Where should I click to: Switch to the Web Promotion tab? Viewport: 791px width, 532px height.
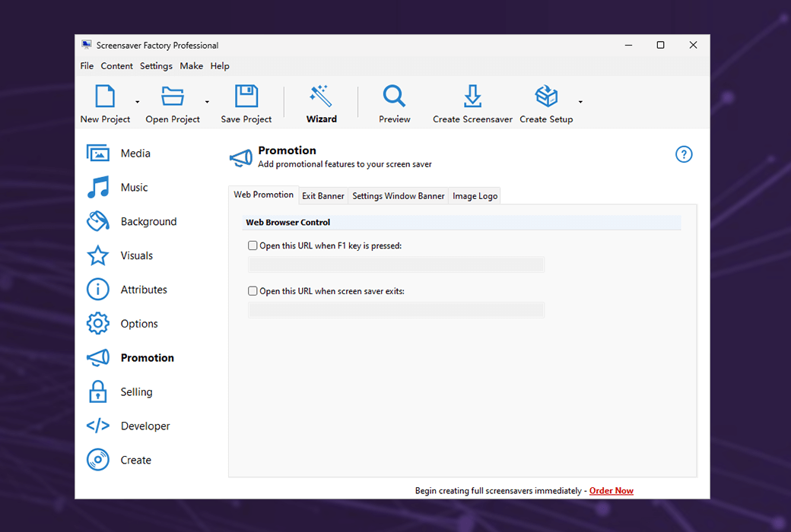click(x=263, y=195)
